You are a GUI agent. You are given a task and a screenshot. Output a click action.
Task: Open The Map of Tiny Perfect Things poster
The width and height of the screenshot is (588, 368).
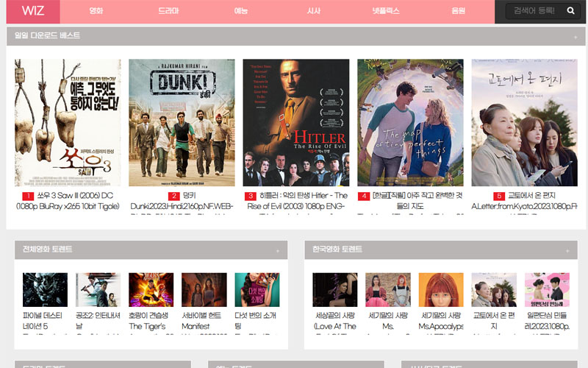click(x=410, y=122)
